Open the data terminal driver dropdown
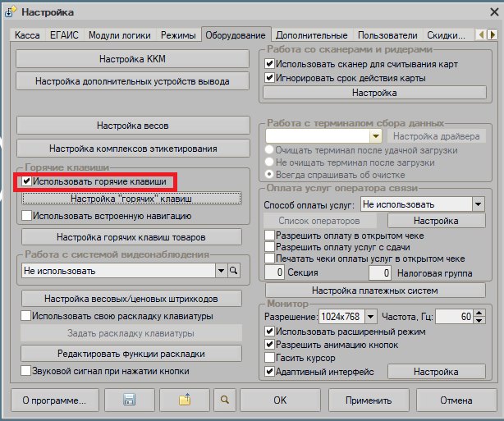 pyautogui.click(x=375, y=136)
